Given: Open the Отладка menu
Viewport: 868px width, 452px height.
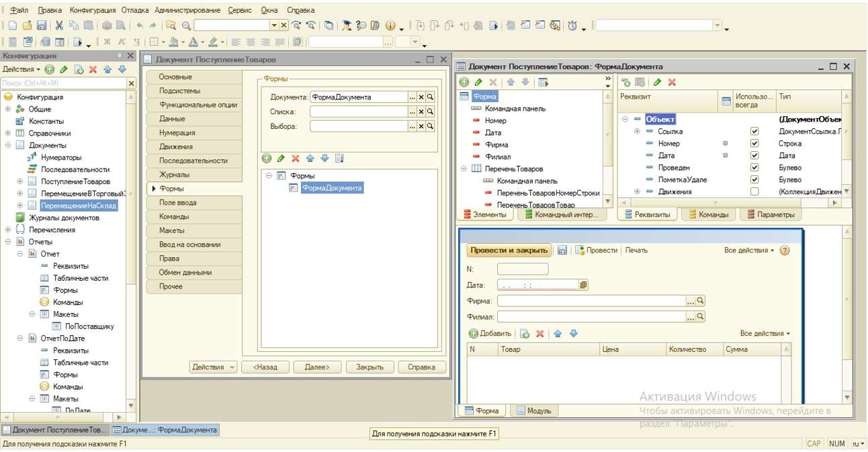Looking at the screenshot, I should pyautogui.click(x=136, y=10).
